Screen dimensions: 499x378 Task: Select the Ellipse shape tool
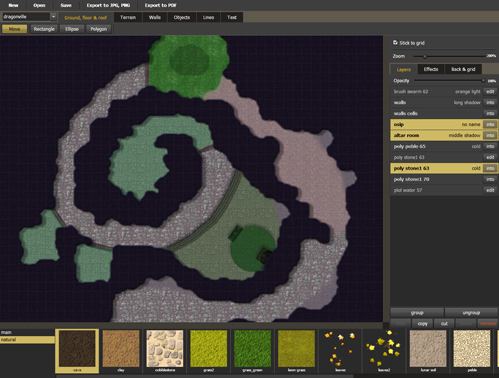coord(72,29)
